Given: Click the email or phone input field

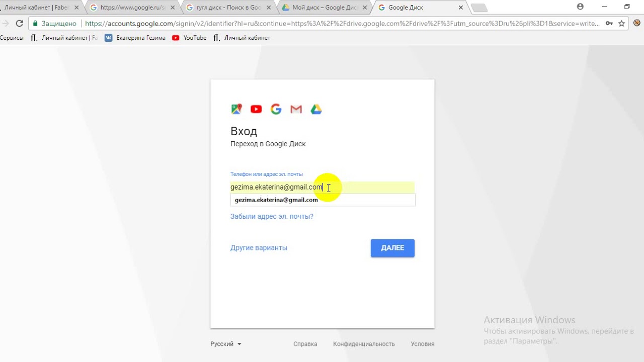Looking at the screenshot, I should [322, 187].
